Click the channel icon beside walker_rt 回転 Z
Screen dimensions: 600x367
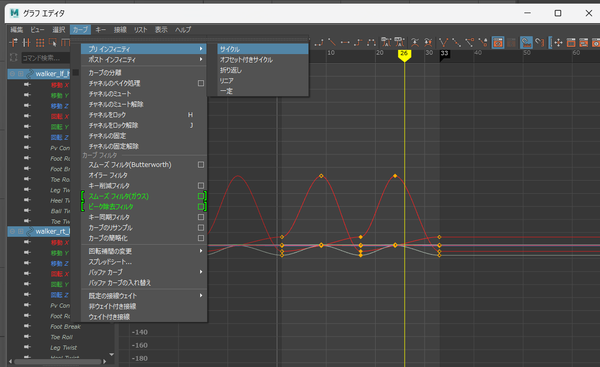click(x=27, y=294)
